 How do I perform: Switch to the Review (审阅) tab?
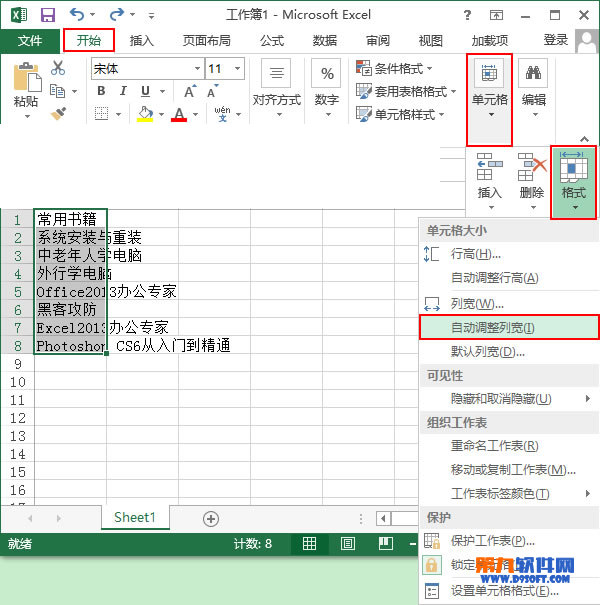(x=377, y=40)
